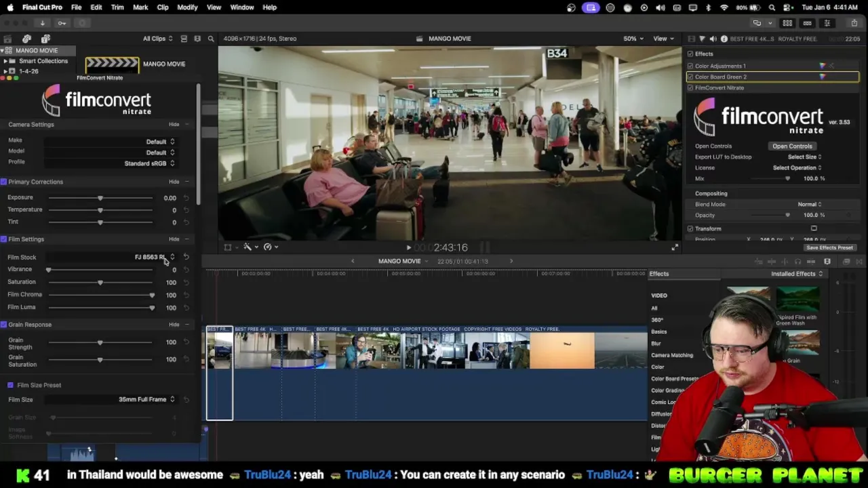
Task: Expand the Smart Collections folder
Action: (5, 61)
